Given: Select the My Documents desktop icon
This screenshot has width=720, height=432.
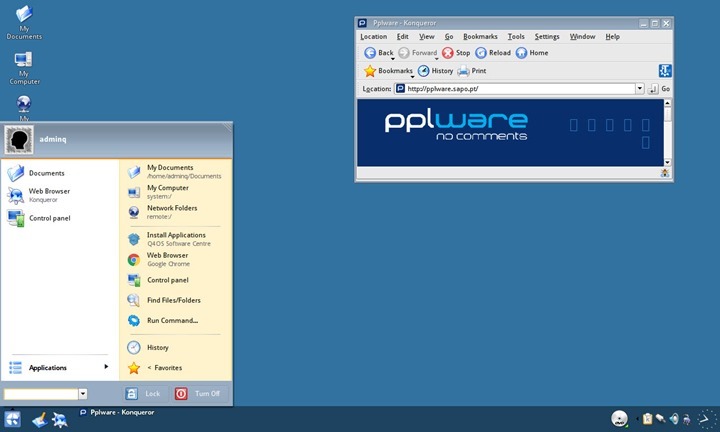Looking at the screenshot, I should point(24,22).
